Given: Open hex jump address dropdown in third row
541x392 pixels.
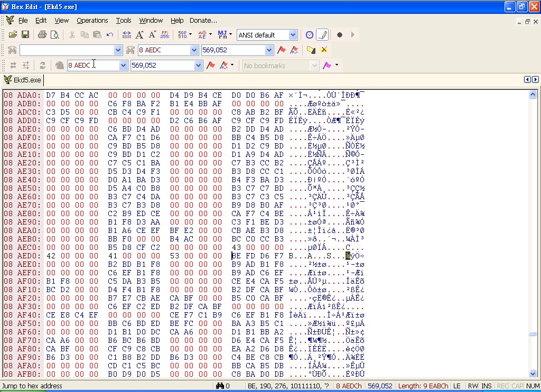Looking at the screenshot, I should pyautogui.click(x=123, y=65).
